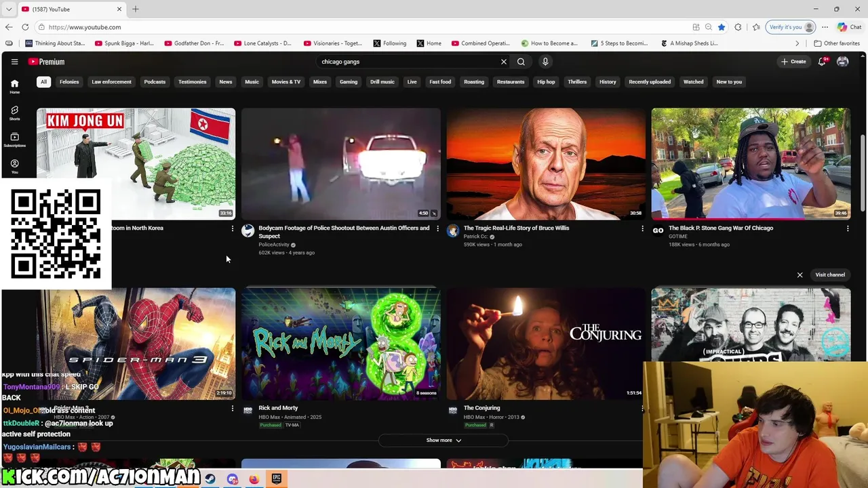The width and height of the screenshot is (868, 488).
Task: Open the Thinking About Sta... bookmark
Action: point(56,43)
